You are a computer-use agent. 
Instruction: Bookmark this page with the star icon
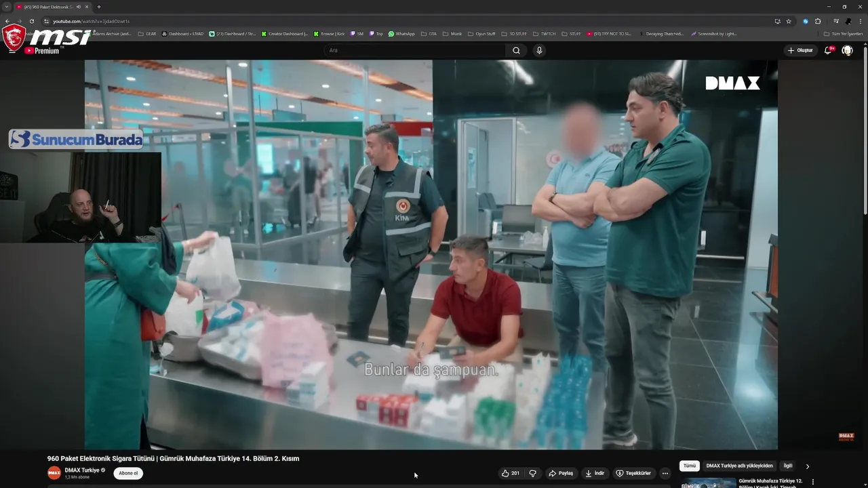tap(789, 21)
